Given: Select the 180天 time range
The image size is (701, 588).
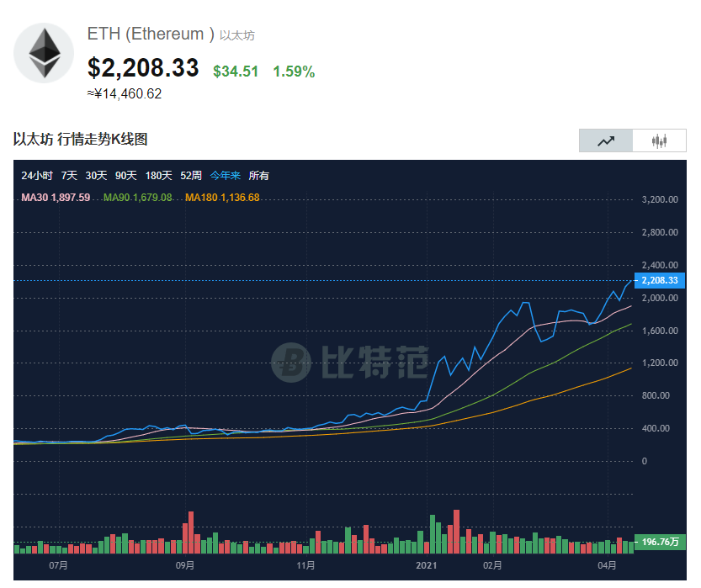Looking at the screenshot, I should pyautogui.click(x=158, y=176).
